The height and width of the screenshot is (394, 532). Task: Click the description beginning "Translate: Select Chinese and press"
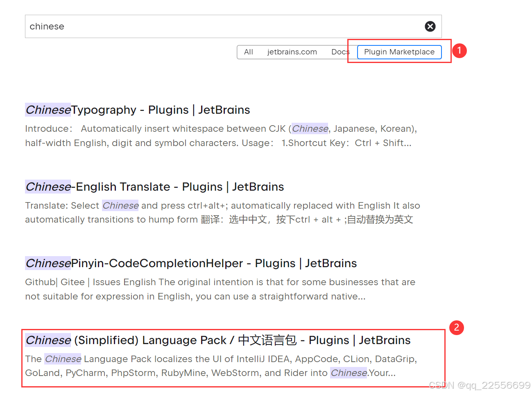[222, 212]
